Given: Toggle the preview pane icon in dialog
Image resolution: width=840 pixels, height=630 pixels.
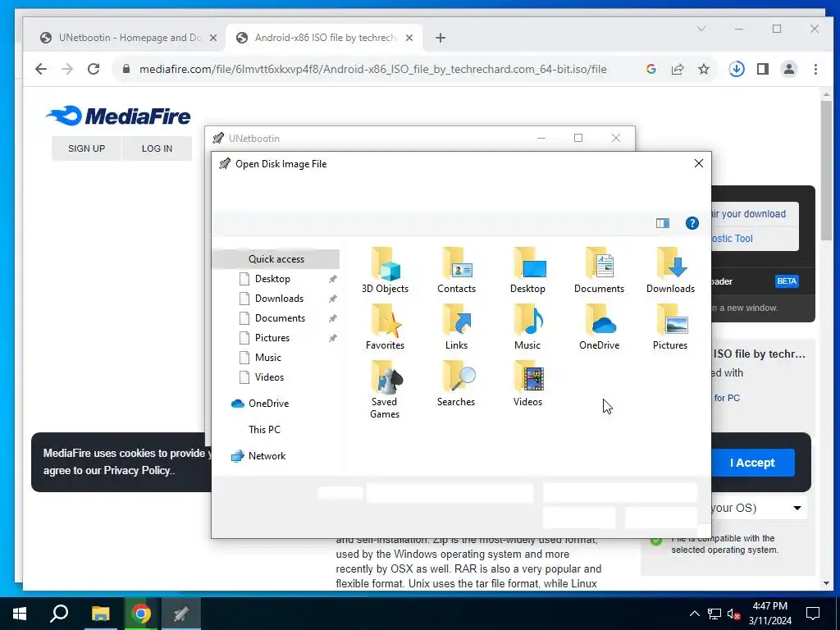Looking at the screenshot, I should click(x=663, y=223).
